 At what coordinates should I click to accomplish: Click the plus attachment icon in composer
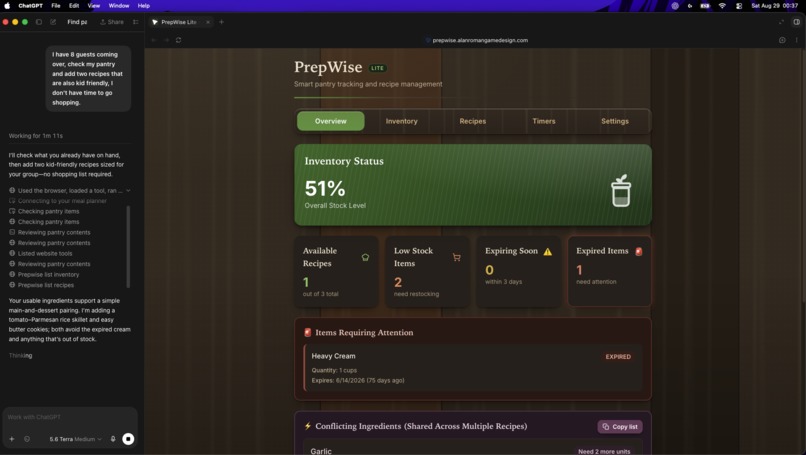[12, 439]
